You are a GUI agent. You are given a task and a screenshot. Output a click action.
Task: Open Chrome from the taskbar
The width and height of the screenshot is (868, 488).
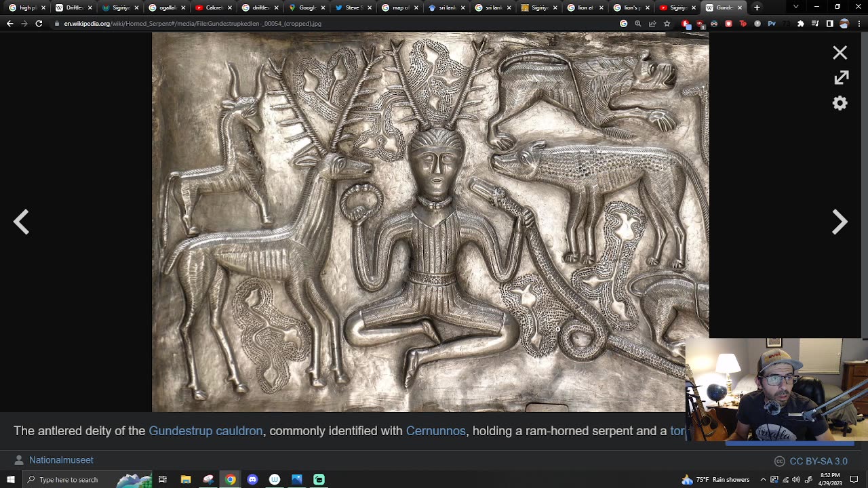click(x=231, y=480)
